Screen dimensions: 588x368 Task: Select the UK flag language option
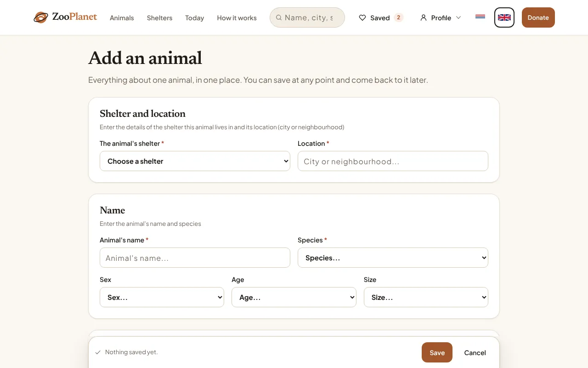[x=504, y=17]
